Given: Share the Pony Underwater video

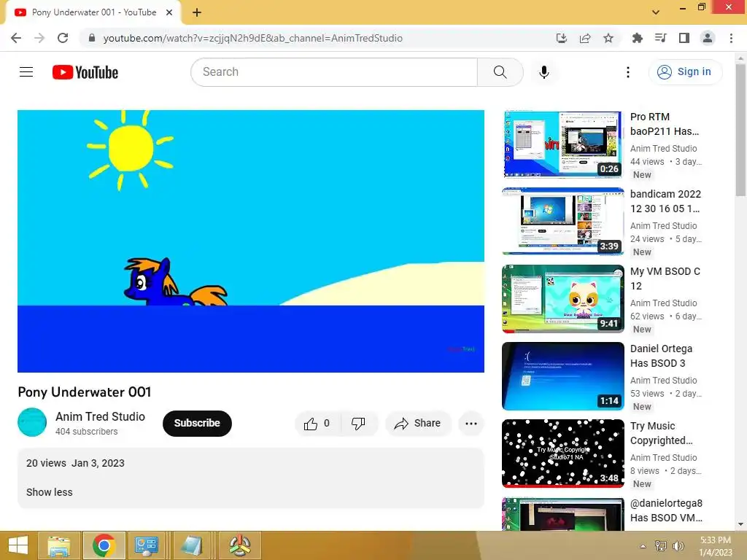Looking at the screenshot, I should coord(418,424).
